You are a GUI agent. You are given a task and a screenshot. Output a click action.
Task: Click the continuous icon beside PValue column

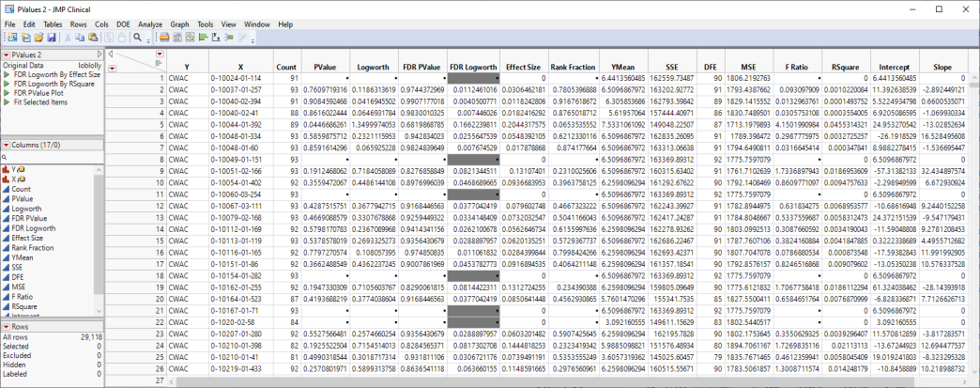[7, 198]
